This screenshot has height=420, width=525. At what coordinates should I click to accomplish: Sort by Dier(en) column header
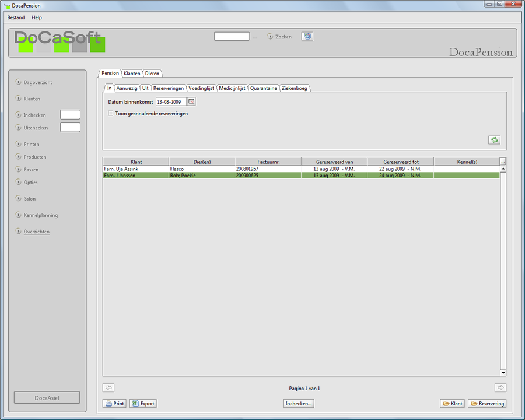[202, 162]
